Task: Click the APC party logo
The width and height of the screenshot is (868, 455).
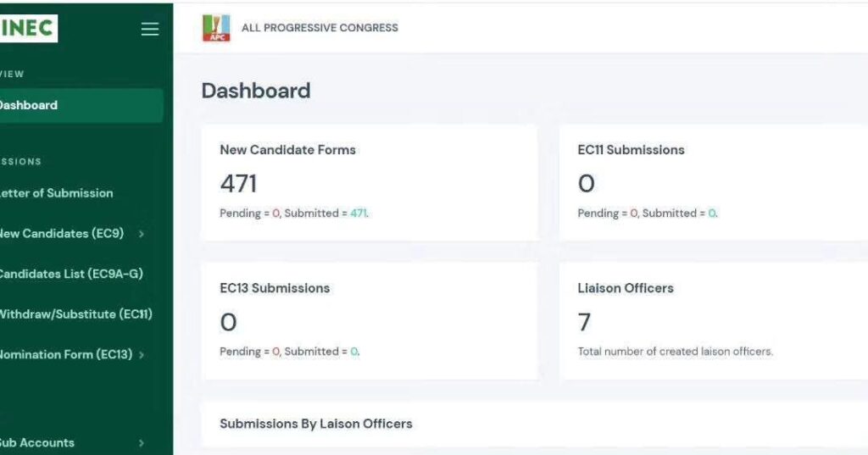Action: click(216, 28)
